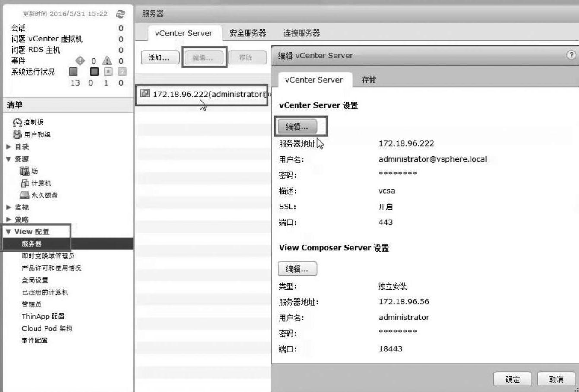This screenshot has height=392, width=579.
Task: Click the Composer server address 172.18.96.56
Action: pyautogui.click(x=404, y=302)
